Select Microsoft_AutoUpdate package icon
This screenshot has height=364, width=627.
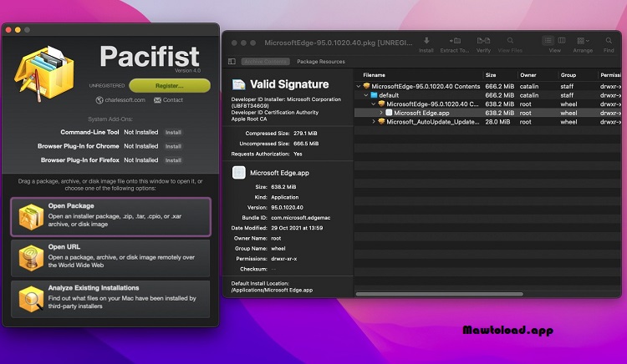tap(381, 122)
